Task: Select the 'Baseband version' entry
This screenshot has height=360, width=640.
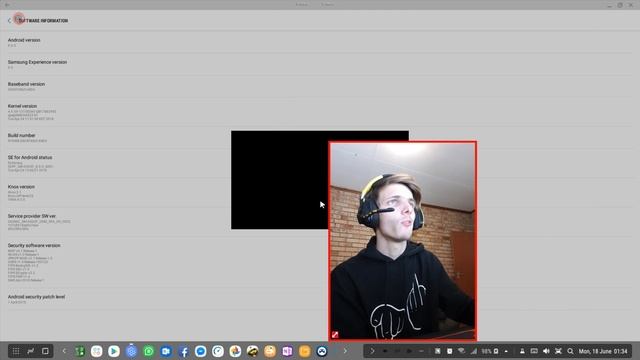Action: click(320, 86)
